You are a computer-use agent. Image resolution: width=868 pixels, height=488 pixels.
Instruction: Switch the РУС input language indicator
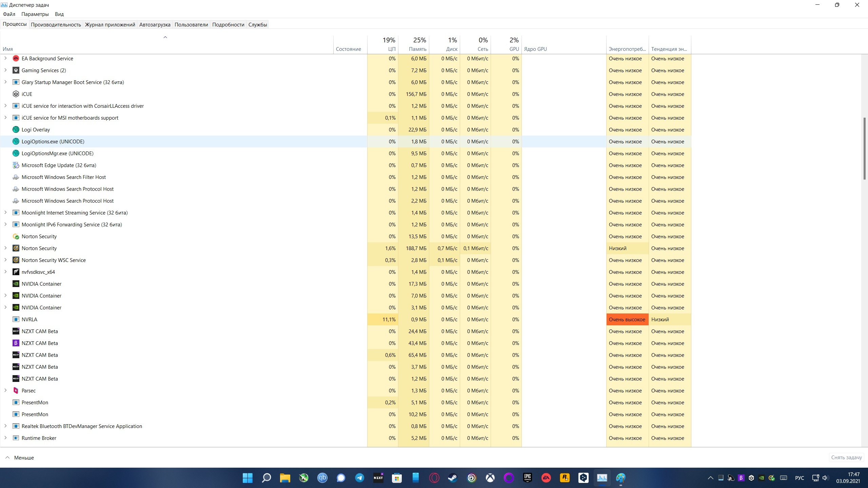tap(799, 478)
